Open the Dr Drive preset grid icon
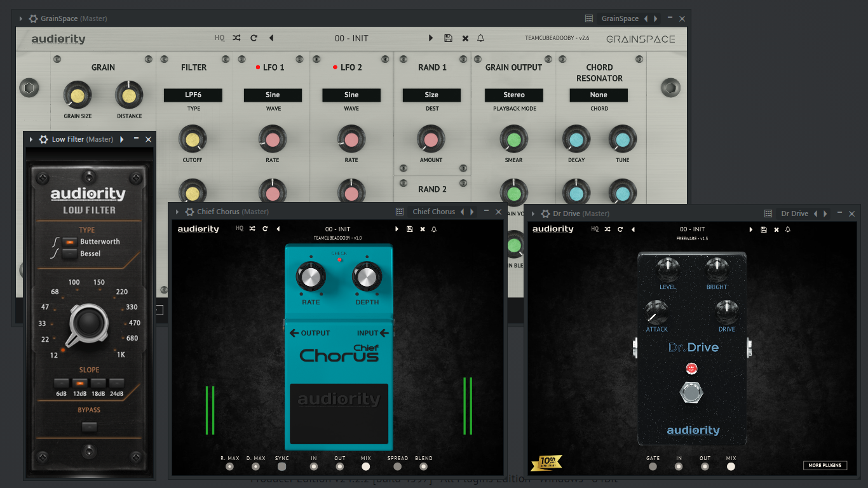Image resolution: width=868 pixels, height=488 pixels. pos(768,213)
